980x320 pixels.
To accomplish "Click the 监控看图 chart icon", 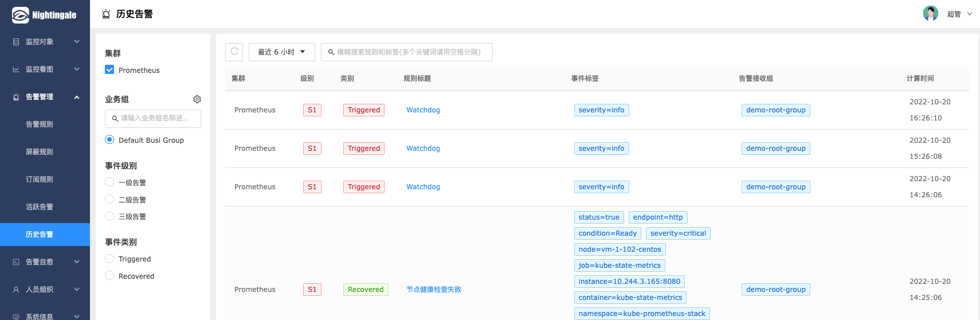I will [16, 69].
